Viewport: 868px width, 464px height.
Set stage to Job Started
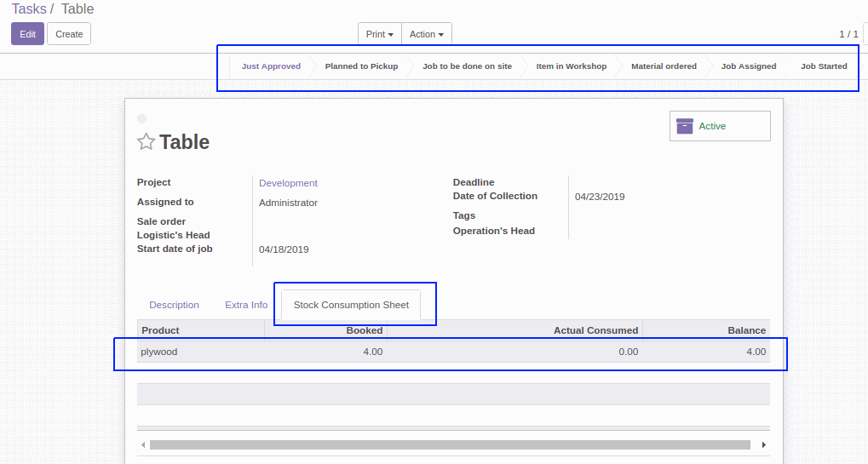click(x=823, y=66)
